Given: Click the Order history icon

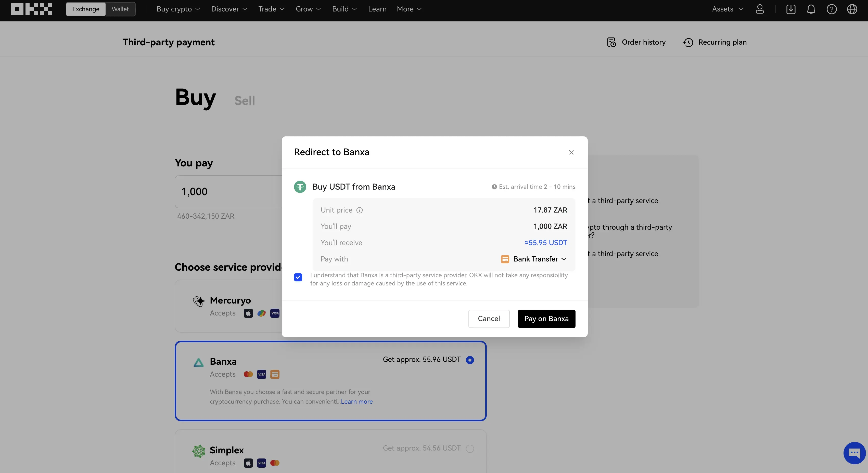Looking at the screenshot, I should click(611, 42).
